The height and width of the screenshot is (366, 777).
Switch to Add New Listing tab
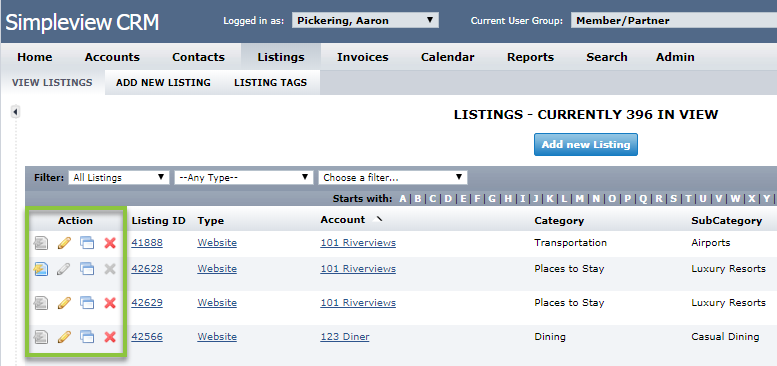[x=163, y=83]
